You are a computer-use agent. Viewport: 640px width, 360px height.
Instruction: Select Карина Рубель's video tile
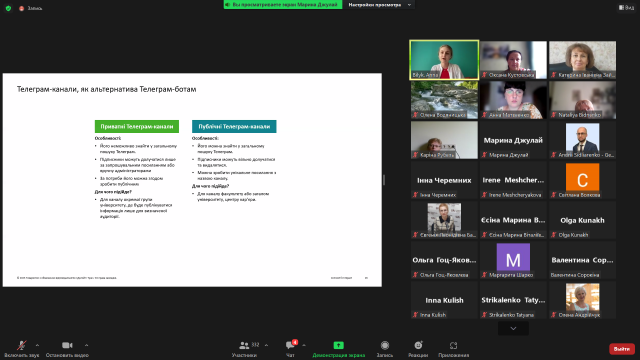click(444, 140)
